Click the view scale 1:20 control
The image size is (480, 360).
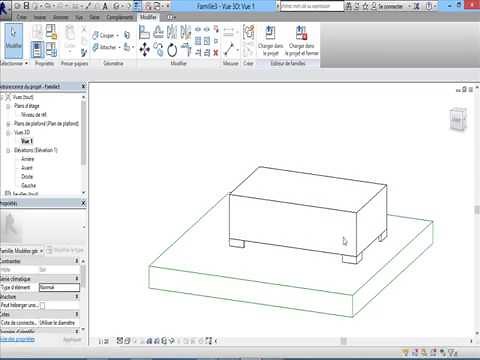pyautogui.click(x=104, y=341)
